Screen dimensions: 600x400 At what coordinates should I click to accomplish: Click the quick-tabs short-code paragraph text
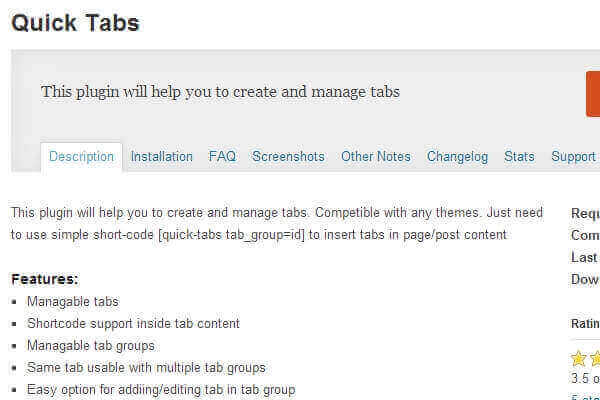[259, 235]
